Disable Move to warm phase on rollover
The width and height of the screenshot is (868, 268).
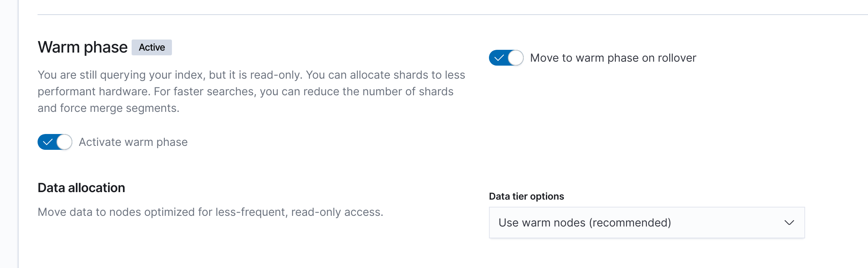point(506,58)
